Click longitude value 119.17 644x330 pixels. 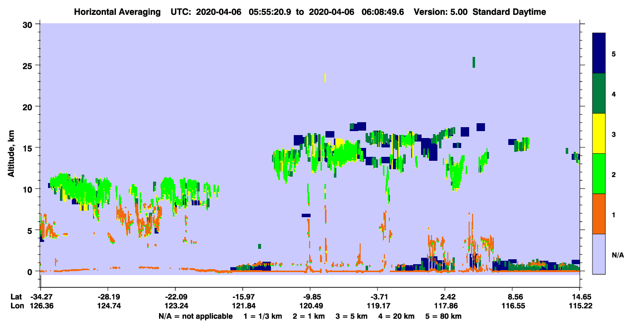click(x=377, y=306)
